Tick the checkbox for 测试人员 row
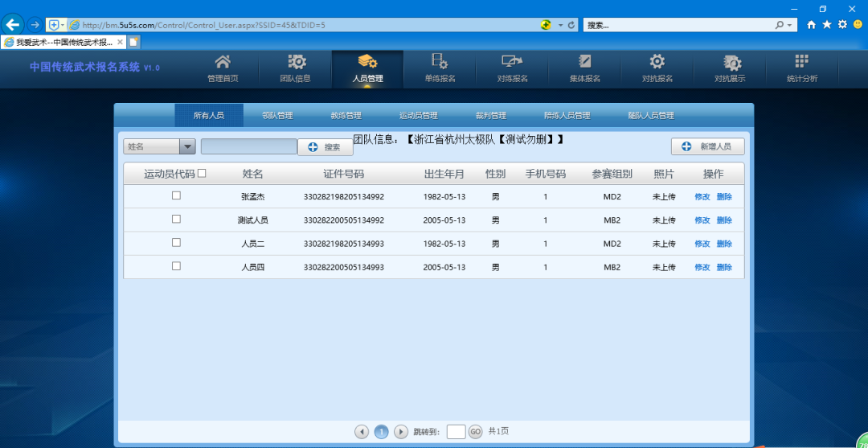 176,219
